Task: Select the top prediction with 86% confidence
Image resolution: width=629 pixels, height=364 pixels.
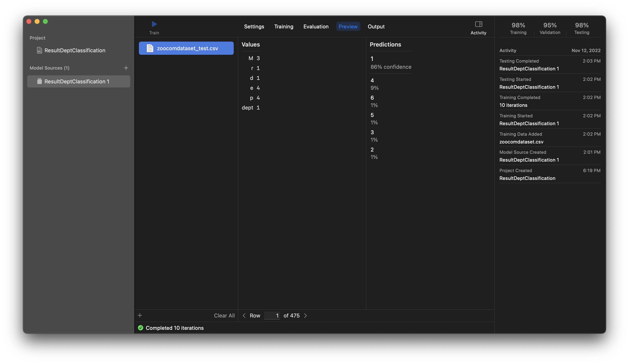Action: pyautogui.click(x=391, y=63)
